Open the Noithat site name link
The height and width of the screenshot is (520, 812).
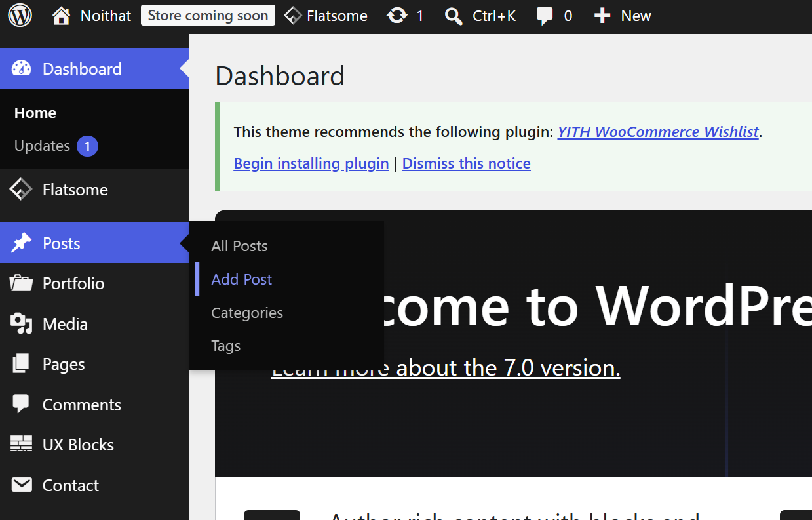click(x=106, y=16)
